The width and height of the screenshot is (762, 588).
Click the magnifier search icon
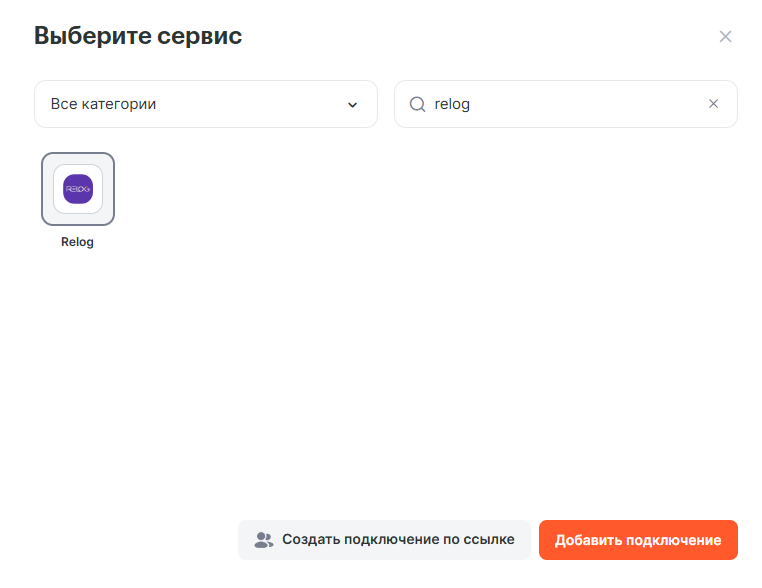click(x=418, y=104)
